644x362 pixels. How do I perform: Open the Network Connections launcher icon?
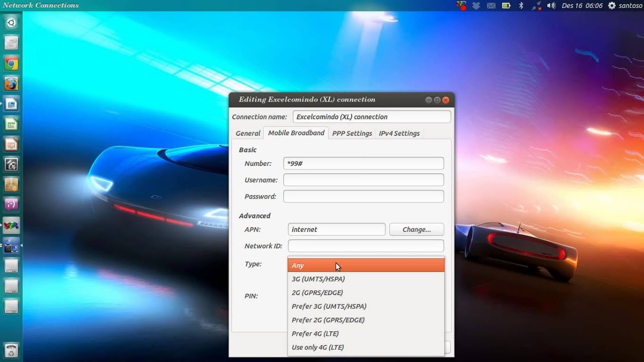pyautogui.click(x=11, y=245)
